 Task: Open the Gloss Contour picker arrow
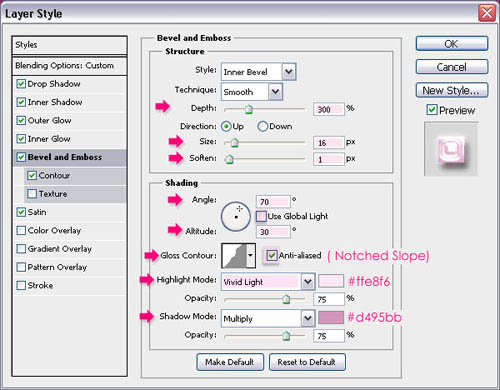(251, 256)
